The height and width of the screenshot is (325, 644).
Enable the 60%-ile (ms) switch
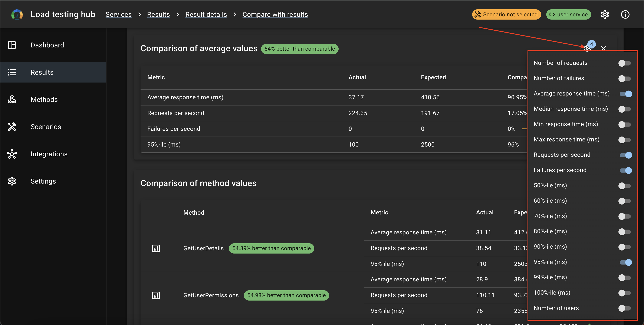coord(624,201)
